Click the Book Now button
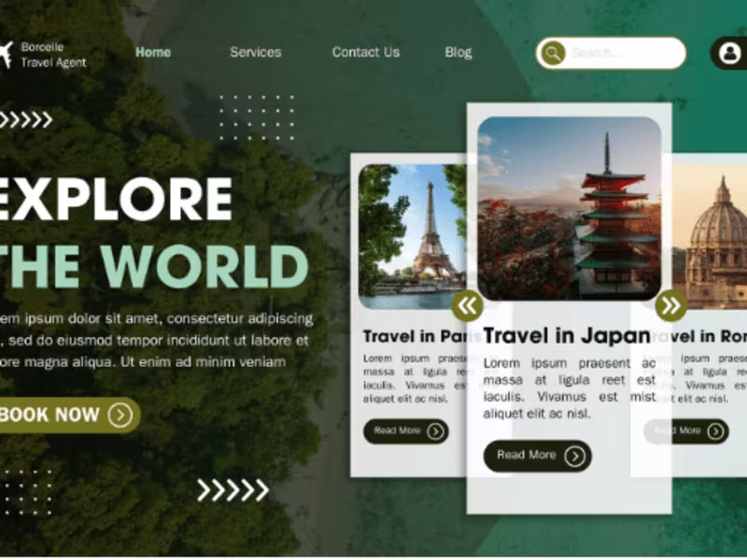 [x=65, y=415]
